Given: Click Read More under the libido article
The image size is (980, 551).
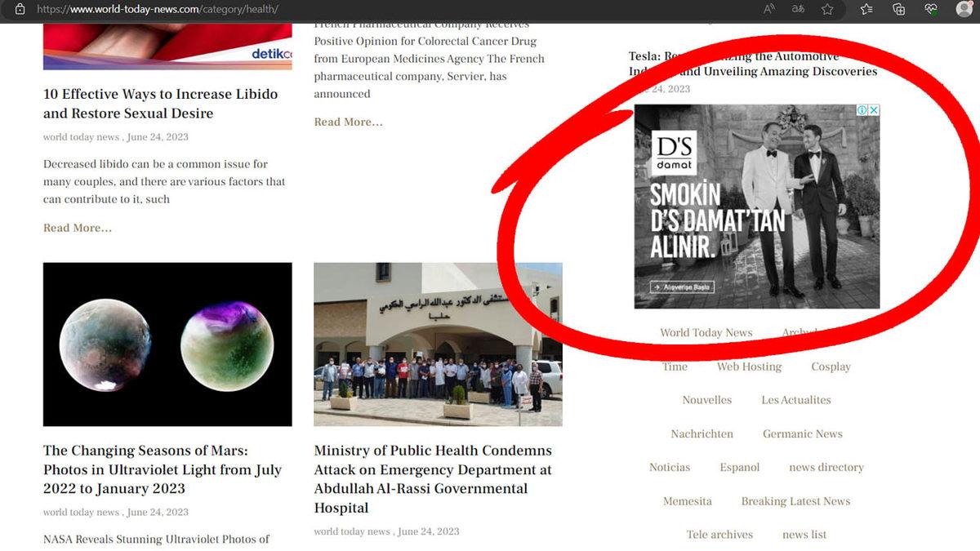Looking at the screenshot, I should 78,228.
